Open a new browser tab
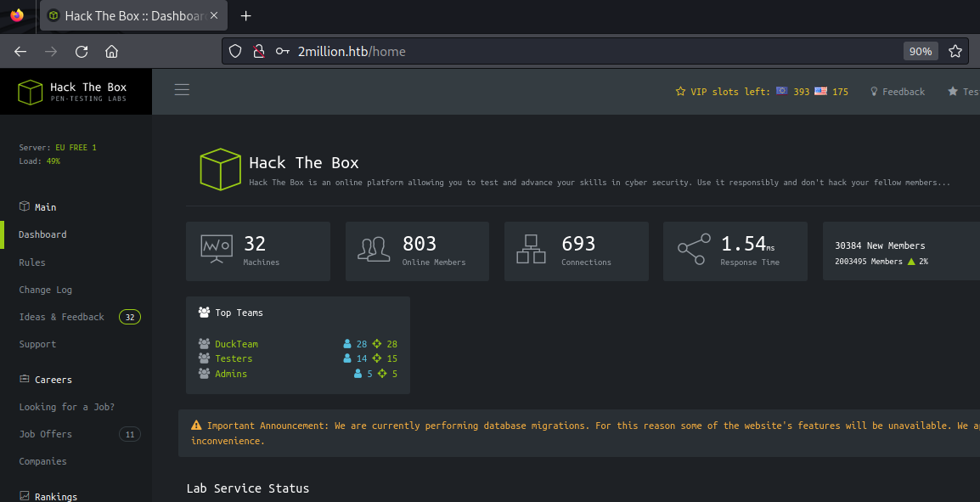Screen dimensions: 980x502 pyautogui.click(x=246, y=16)
